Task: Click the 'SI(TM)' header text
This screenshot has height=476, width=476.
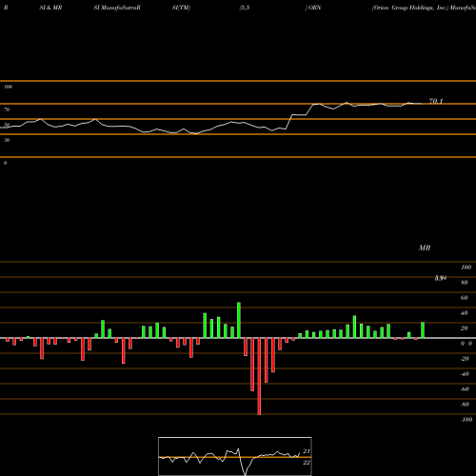Action: [x=181, y=8]
